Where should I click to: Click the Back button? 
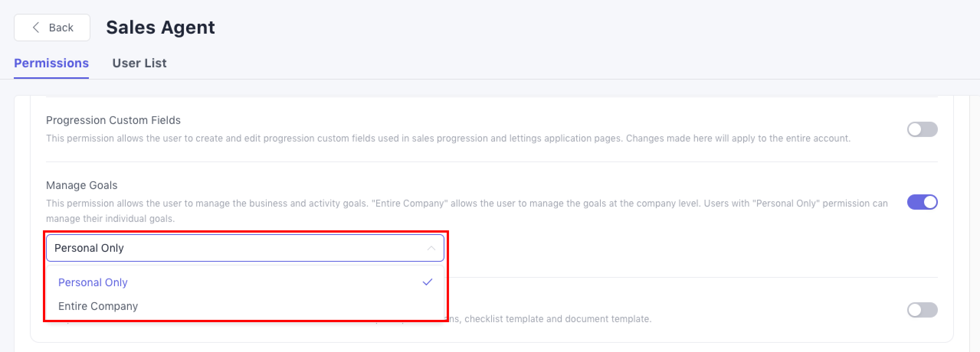(x=52, y=28)
